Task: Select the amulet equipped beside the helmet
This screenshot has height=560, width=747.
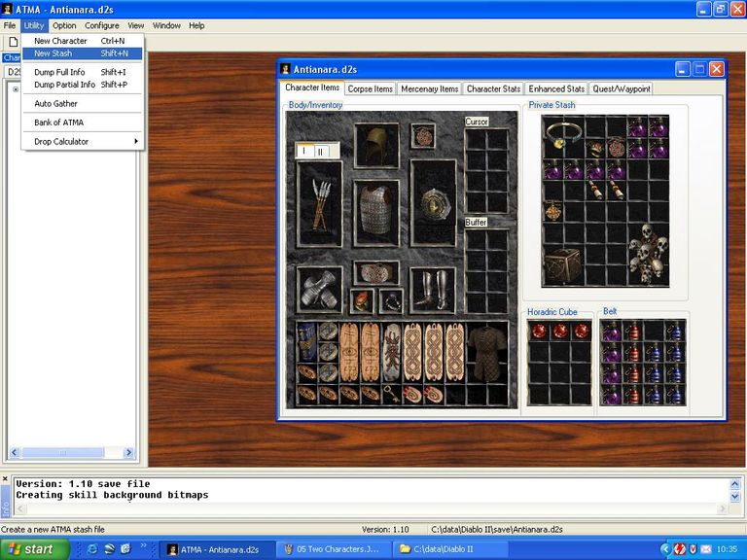Action: [x=422, y=136]
